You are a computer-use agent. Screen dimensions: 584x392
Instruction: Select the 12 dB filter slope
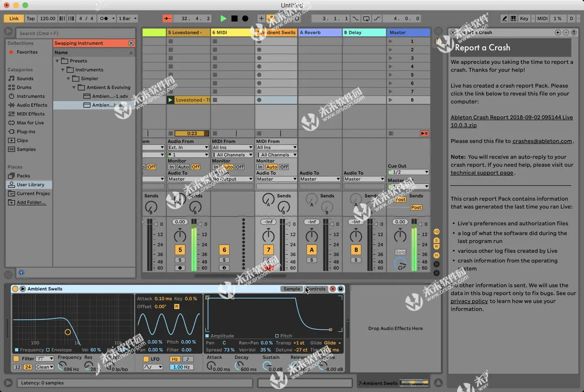(x=18, y=367)
